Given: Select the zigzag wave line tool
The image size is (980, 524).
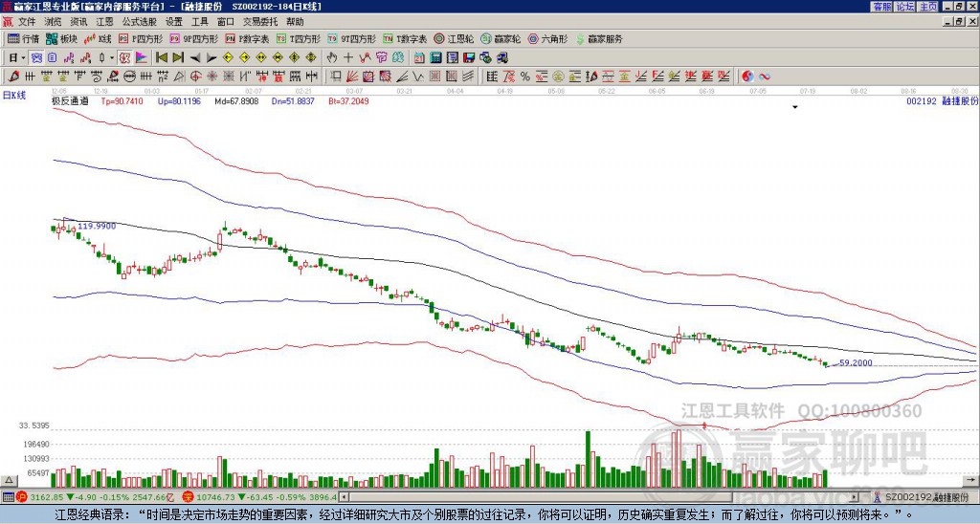Looking at the screenshot, I should click(417, 76).
